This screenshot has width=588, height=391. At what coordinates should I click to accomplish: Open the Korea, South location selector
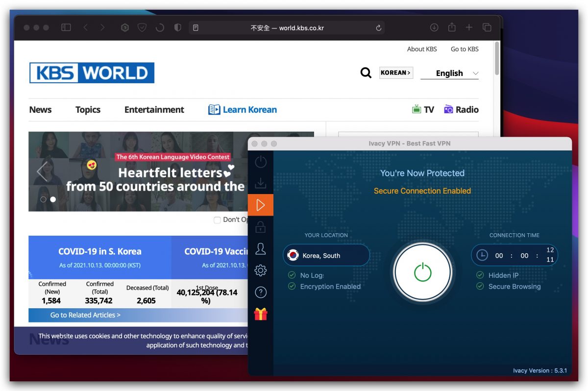point(326,255)
